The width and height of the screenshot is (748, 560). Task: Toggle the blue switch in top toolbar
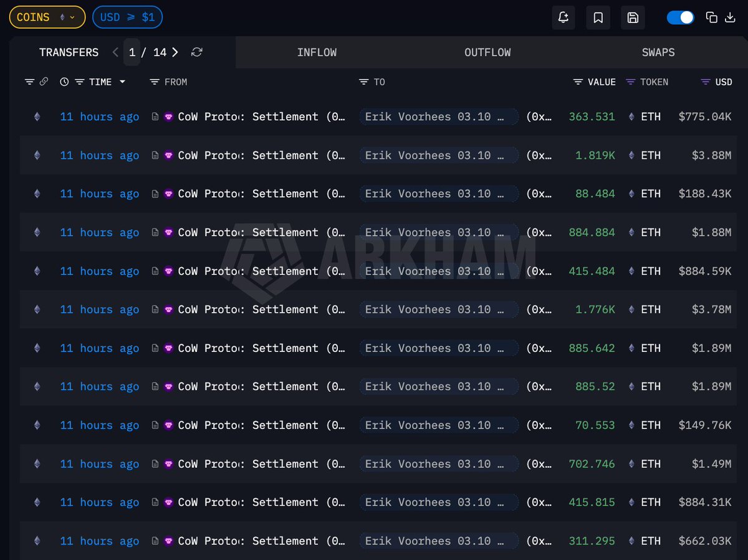click(680, 17)
